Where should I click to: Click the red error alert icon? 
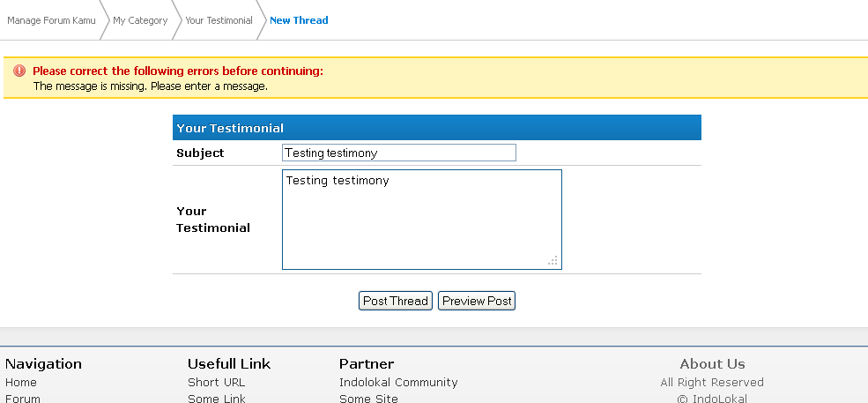coord(19,71)
